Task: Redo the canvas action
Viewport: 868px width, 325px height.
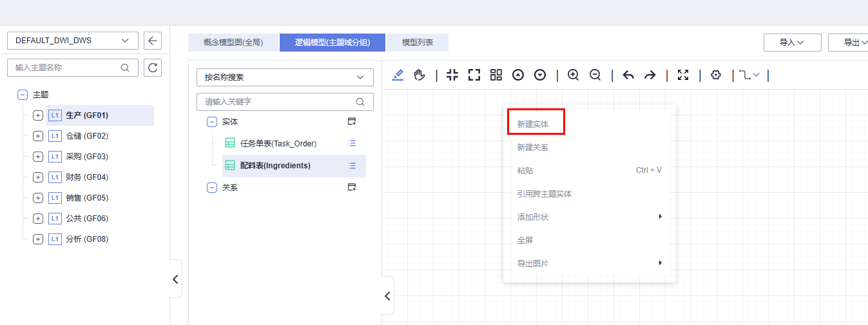Action: coord(650,75)
